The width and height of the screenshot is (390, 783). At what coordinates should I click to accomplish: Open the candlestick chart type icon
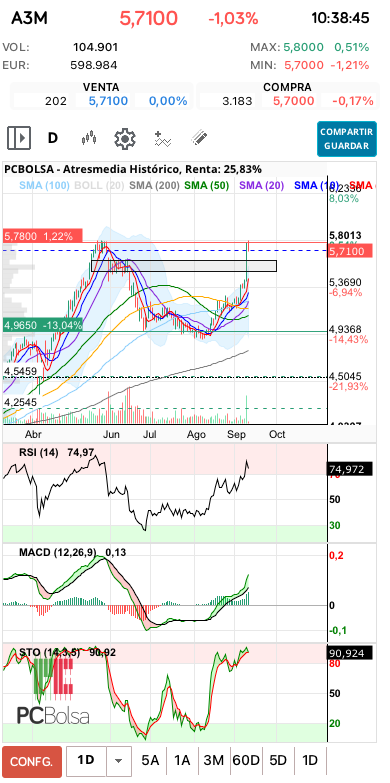tap(88, 138)
